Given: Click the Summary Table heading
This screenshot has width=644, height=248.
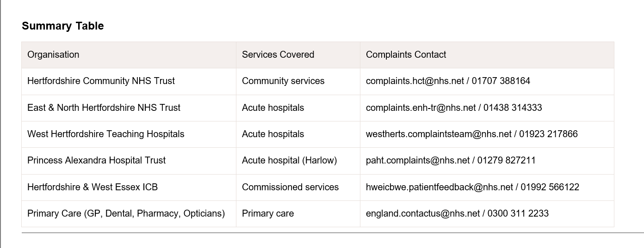Looking at the screenshot, I should point(63,26).
